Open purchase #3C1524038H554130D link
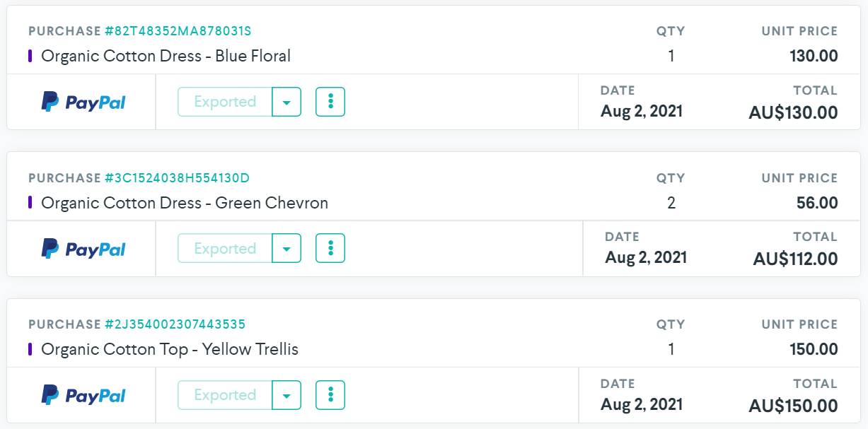Screen dimensions: 868x429 (177, 178)
